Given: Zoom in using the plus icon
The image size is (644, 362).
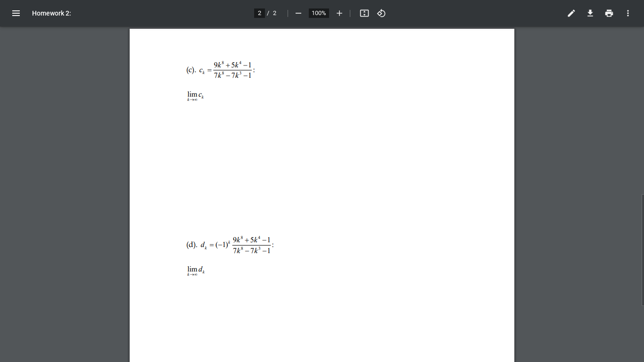Looking at the screenshot, I should 339,13.
